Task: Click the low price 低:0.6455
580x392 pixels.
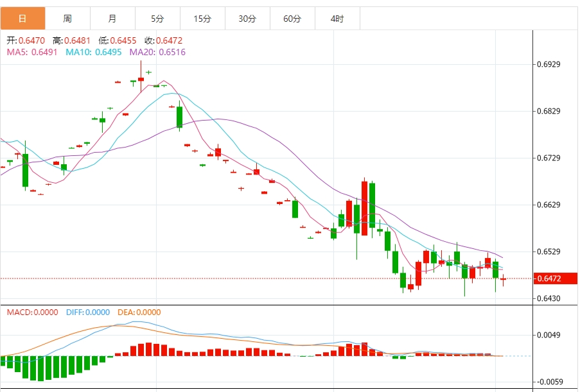Action: (118, 40)
